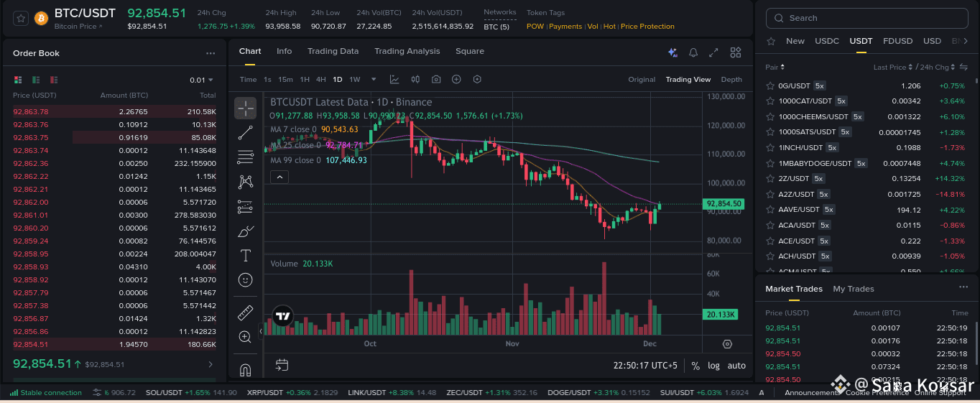Image resolution: width=980 pixels, height=403 pixels.
Task: Favorite the 2Z/USDT pair
Action: tap(770, 178)
